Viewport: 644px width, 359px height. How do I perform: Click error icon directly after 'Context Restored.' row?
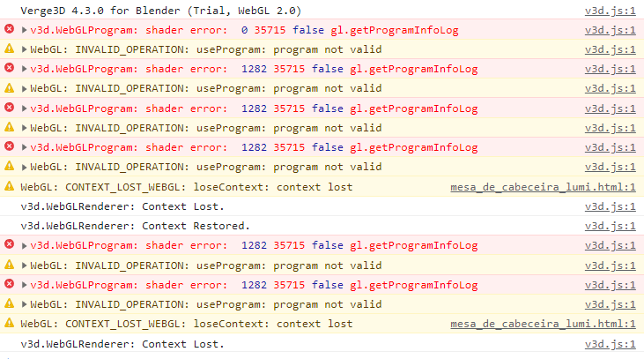(x=9, y=244)
